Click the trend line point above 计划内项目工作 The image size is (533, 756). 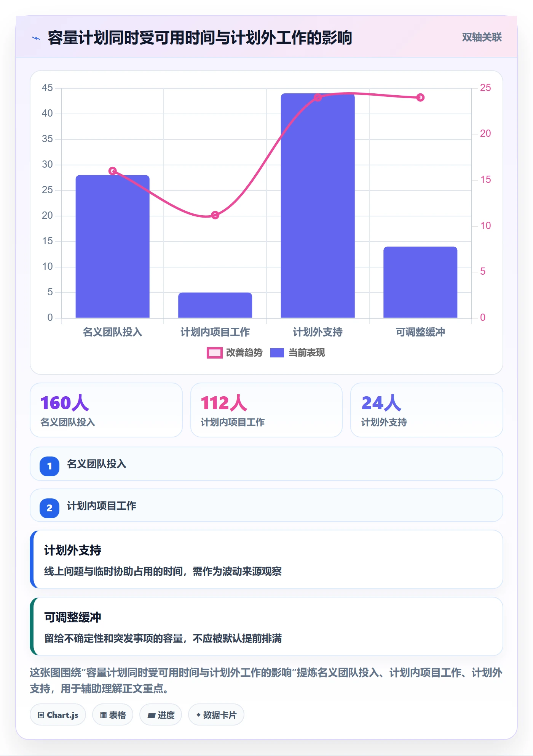215,215
